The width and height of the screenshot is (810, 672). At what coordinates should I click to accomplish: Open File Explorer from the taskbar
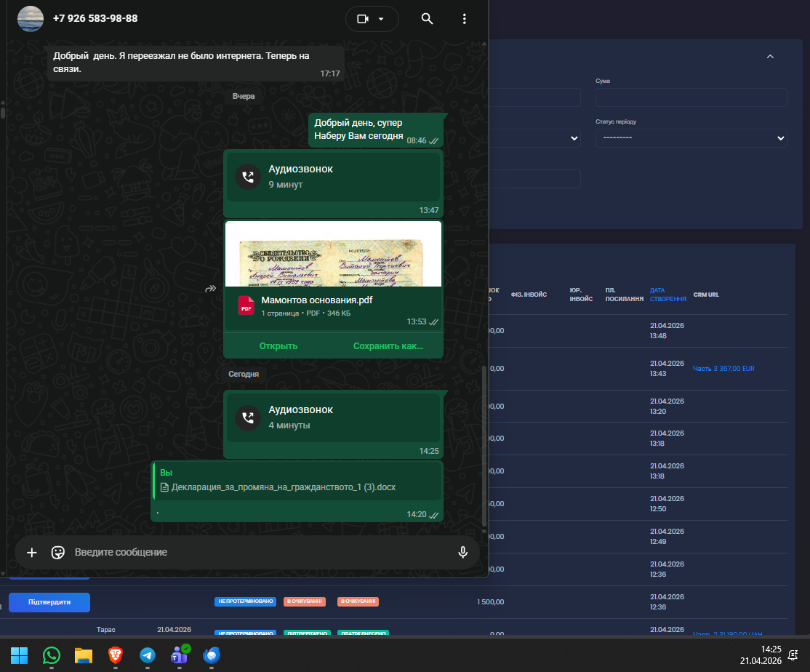click(x=83, y=655)
